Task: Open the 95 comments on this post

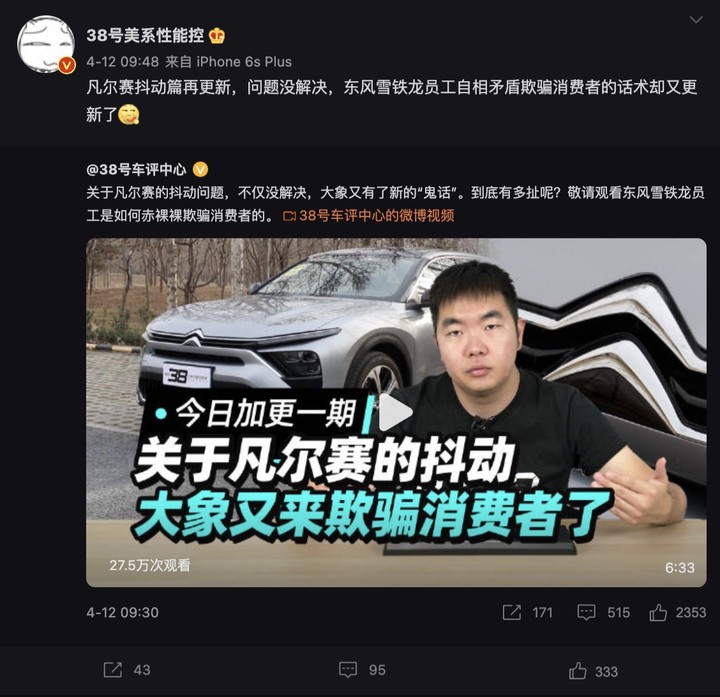Action: pyautogui.click(x=362, y=670)
